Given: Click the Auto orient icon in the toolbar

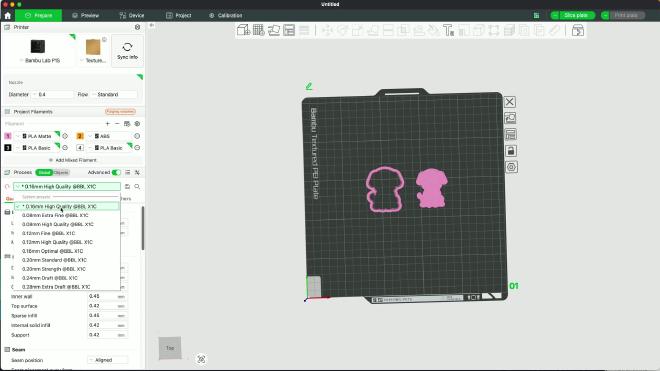Looking at the screenshot, I should (274, 30).
